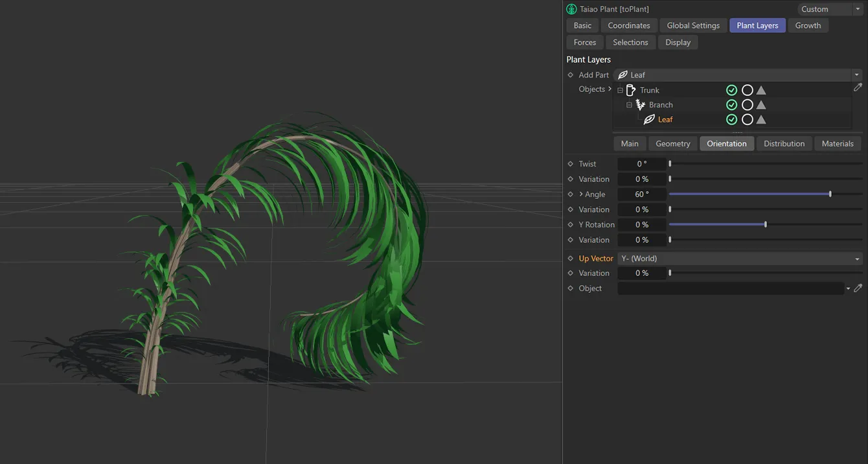
Task: Open the Growth tab
Action: coord(808,25)
